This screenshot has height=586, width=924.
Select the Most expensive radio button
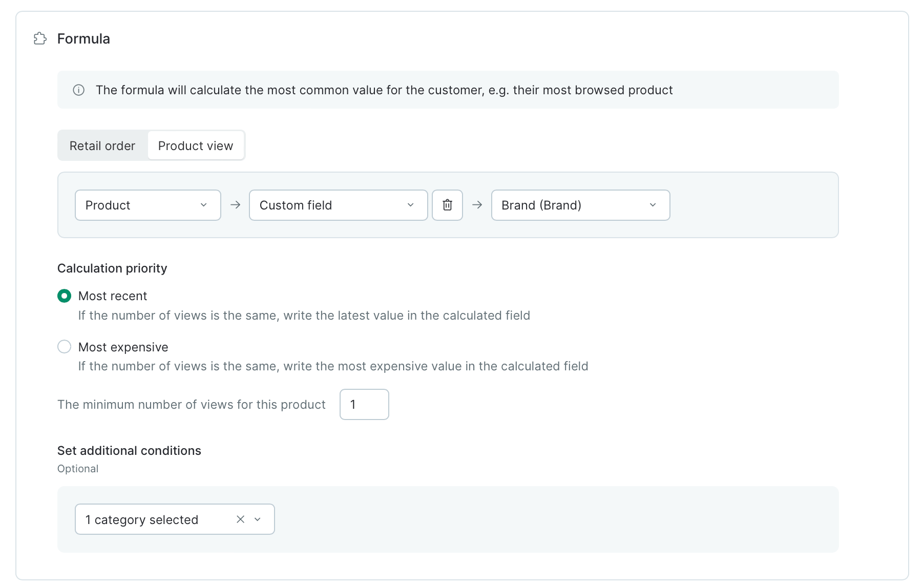coord(64,347)
